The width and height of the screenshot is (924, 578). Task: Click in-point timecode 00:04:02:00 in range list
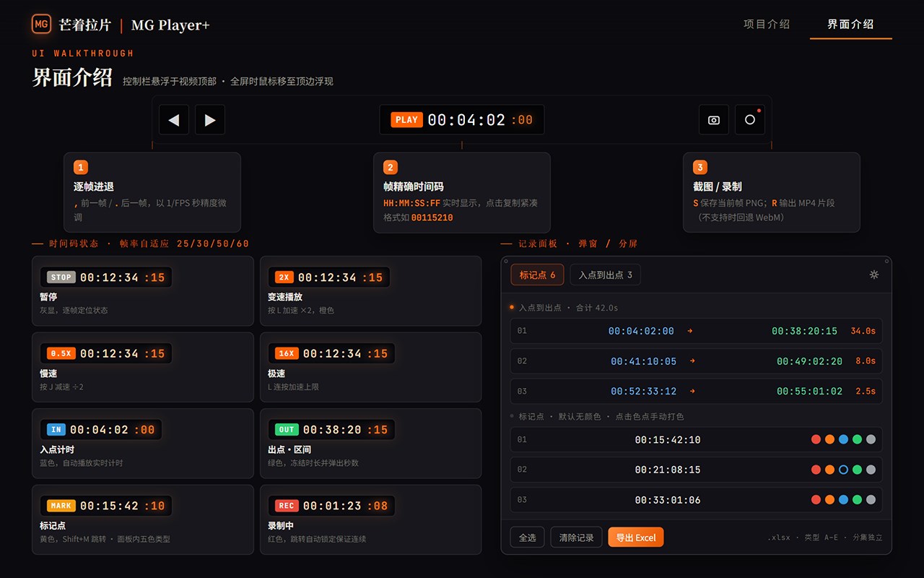click(x=641, y=331)
